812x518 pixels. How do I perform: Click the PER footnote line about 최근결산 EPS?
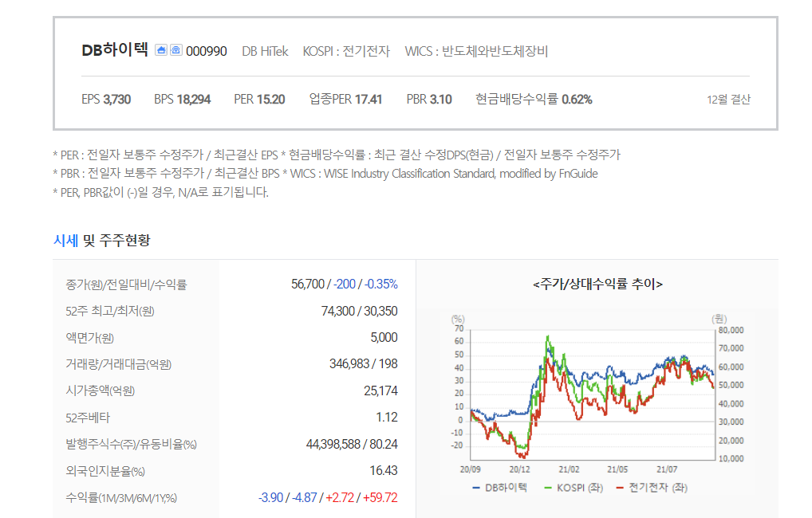[337, 155]
